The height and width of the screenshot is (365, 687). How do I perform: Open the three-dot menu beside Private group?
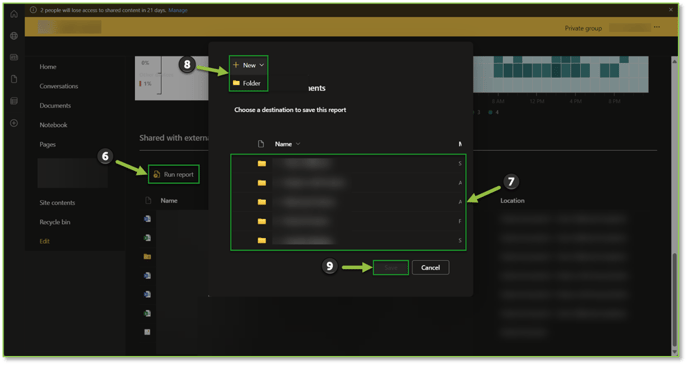[657, 27]
